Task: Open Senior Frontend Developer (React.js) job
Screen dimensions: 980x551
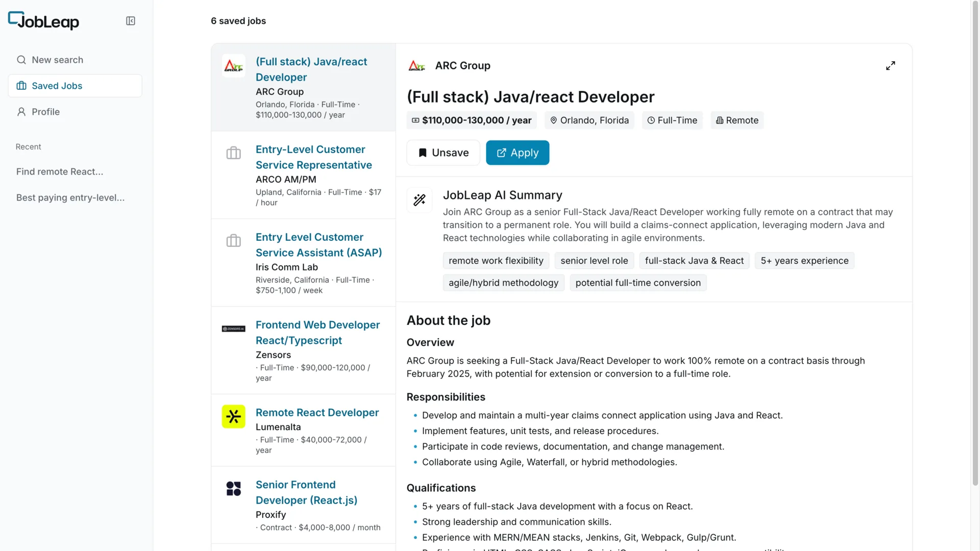Action: [x=307, y=492]
